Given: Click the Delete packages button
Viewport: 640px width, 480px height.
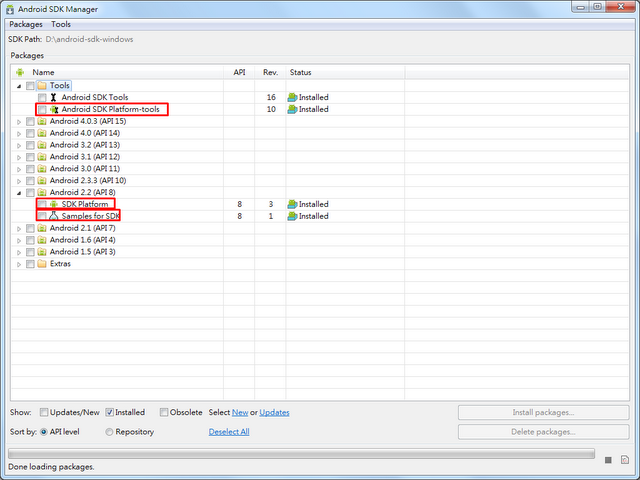Looking at the screenshot, I should click(543, 432).
